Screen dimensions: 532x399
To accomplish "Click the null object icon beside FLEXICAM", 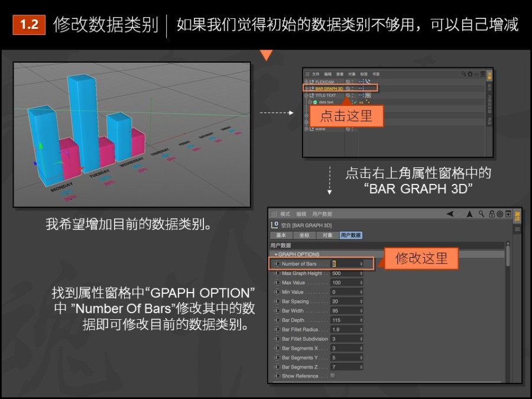I will coord(312,80).
